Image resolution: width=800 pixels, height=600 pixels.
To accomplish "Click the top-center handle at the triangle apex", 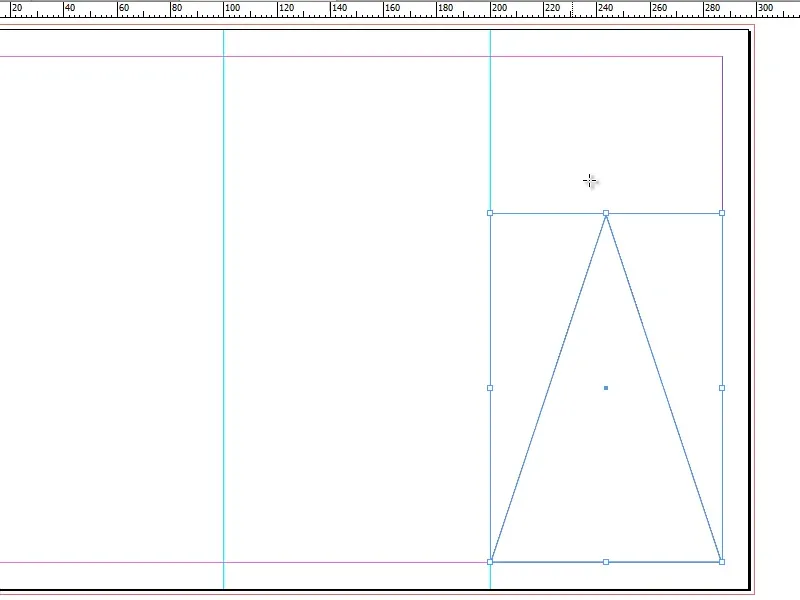I will pos(606,213).
